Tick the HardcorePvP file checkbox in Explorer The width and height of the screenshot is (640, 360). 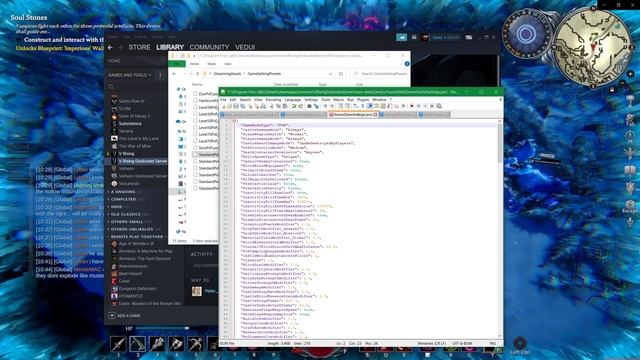click(195, 100)
